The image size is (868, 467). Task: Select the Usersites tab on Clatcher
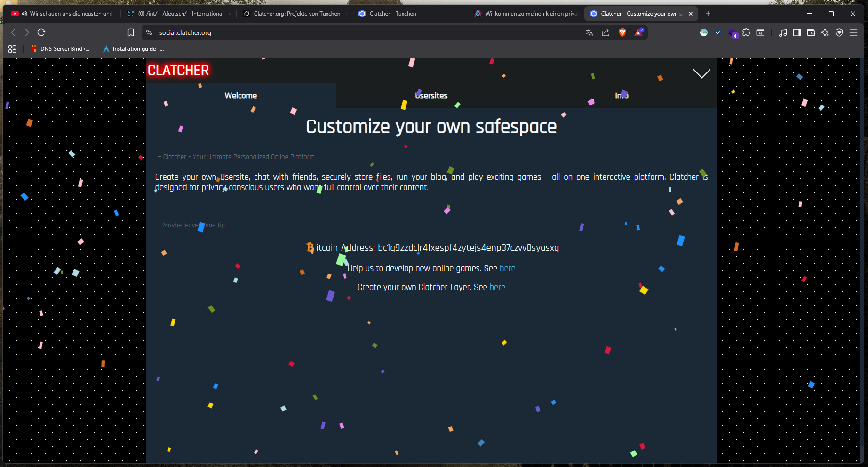click(431, 96)
